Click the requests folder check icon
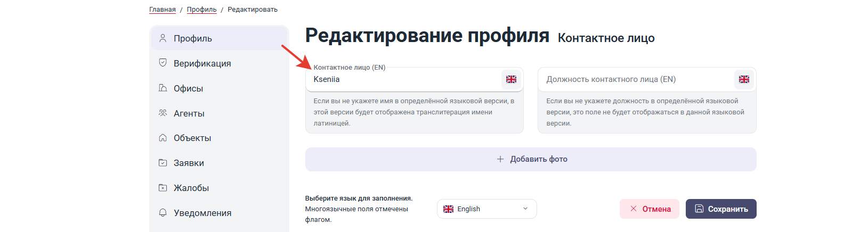The width and height of the screenshot is (868, 232). [x=163, y=163]
